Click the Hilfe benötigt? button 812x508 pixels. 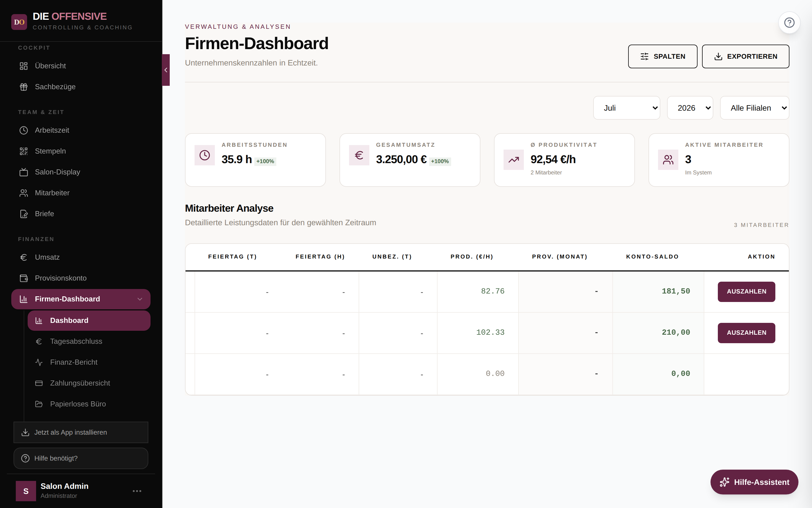pos(81,458)
